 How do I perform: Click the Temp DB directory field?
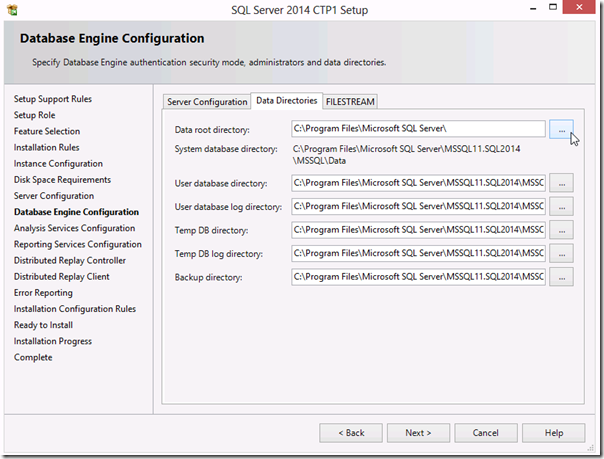click(x=418, y=230)
